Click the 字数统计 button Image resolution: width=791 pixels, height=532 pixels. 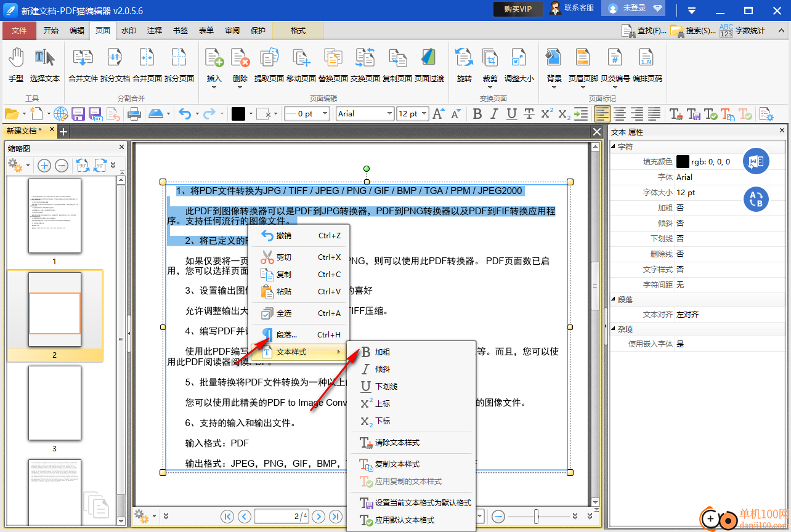pyautogui.click(x=742, y=31)
